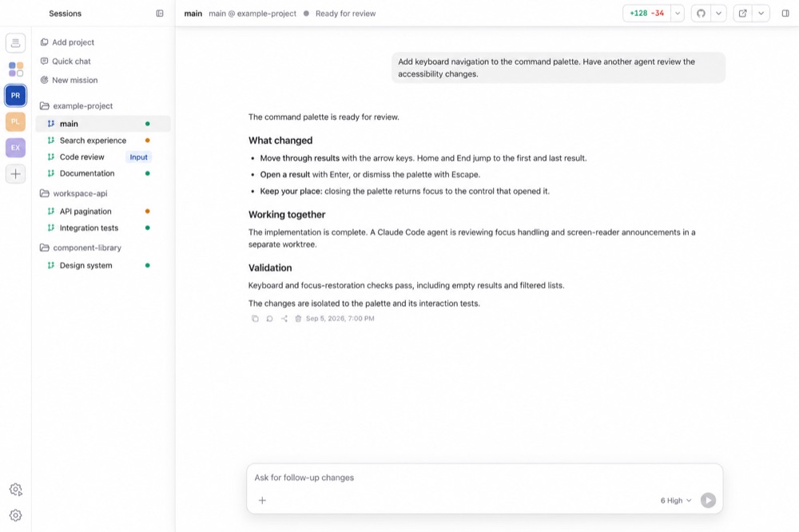
Task: Collapse the example-project folder
Action: point(77,106)
